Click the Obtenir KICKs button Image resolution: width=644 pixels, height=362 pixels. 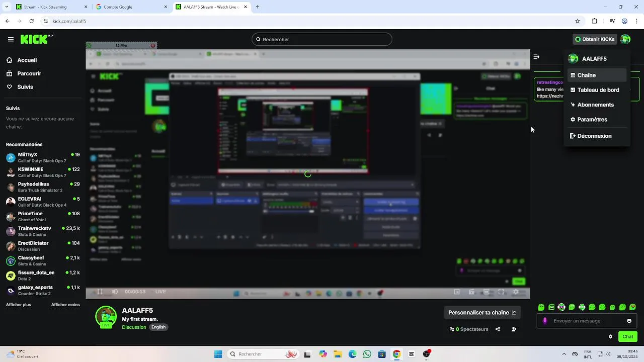click(x=595, y=39)
